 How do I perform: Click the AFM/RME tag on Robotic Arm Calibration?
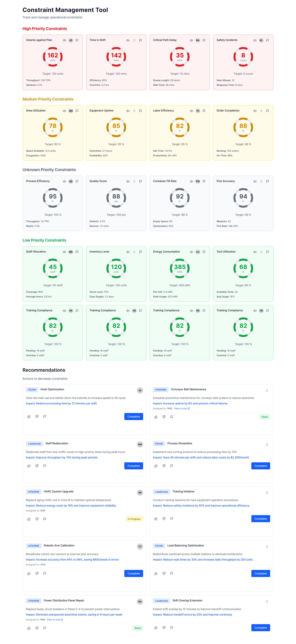34,546
